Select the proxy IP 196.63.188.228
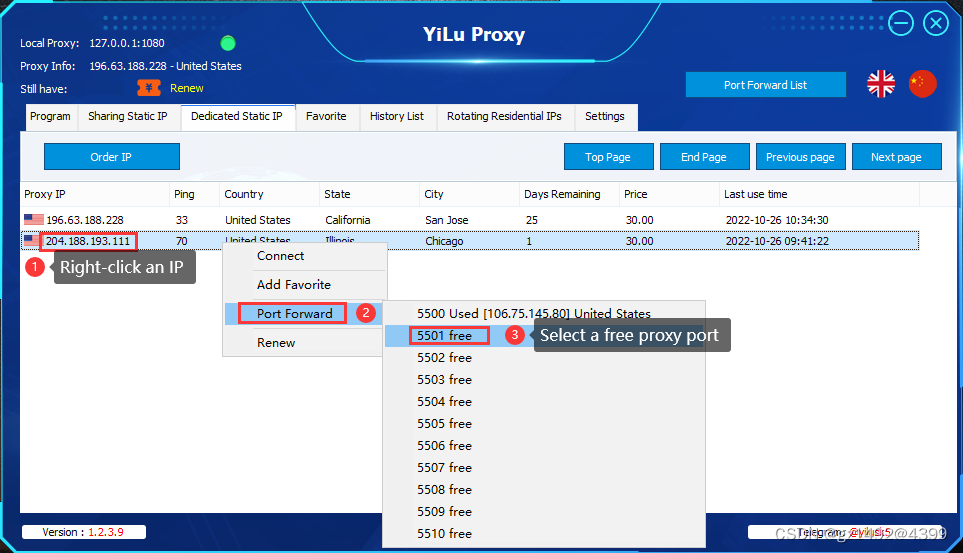 tap(85, 220)
